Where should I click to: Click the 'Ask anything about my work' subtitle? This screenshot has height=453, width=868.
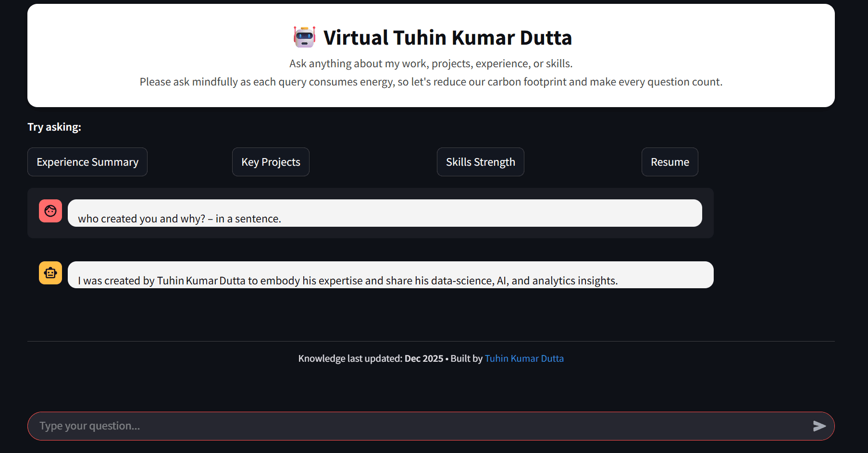coord(431,63)
